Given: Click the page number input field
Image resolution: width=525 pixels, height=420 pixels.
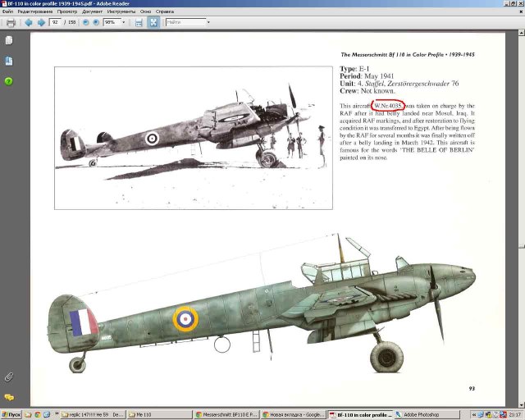Looking at the screenshot, I should 56,22.
